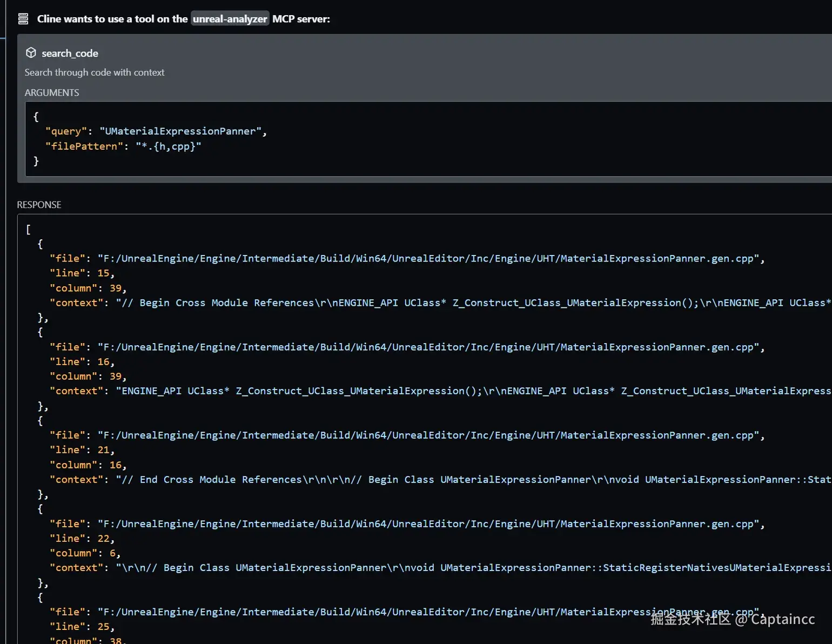Click the 'Search through code with context' description
This screenshot has height=644, width=832.
tap(95, 72)
